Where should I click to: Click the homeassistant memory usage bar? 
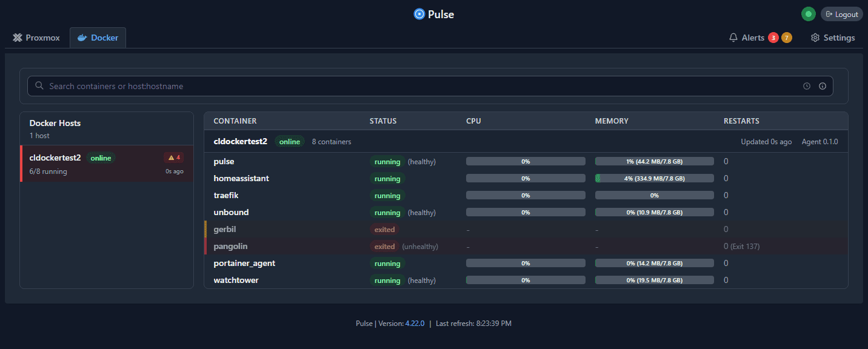click(655, 179)
